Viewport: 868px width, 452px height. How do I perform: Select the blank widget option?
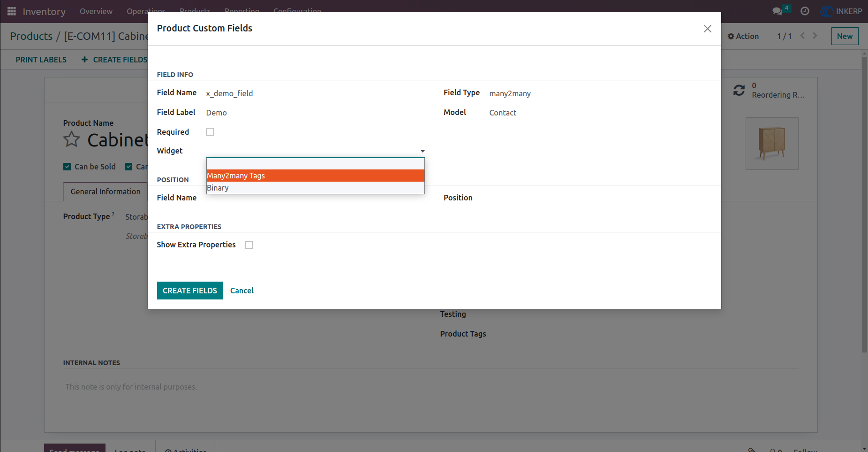[316, 163]
